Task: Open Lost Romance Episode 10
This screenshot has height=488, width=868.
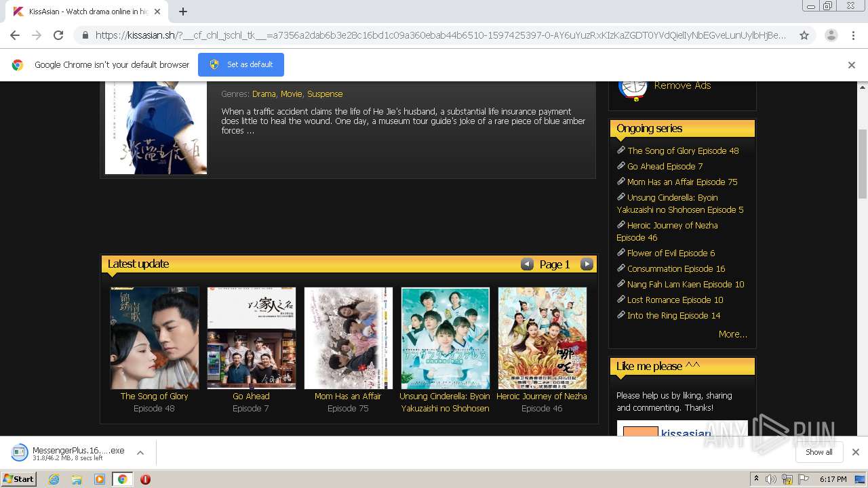Action: point(675,300)
